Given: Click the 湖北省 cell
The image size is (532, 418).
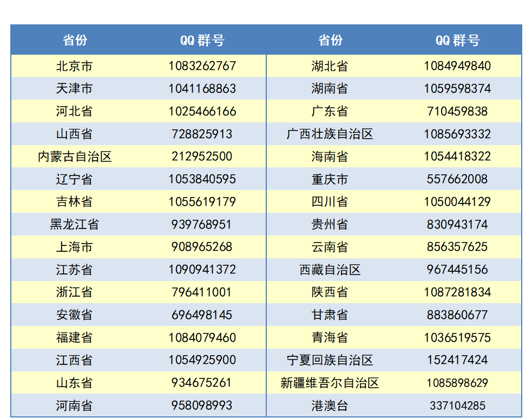Looking at the screenshot, I should click(330, 66).
